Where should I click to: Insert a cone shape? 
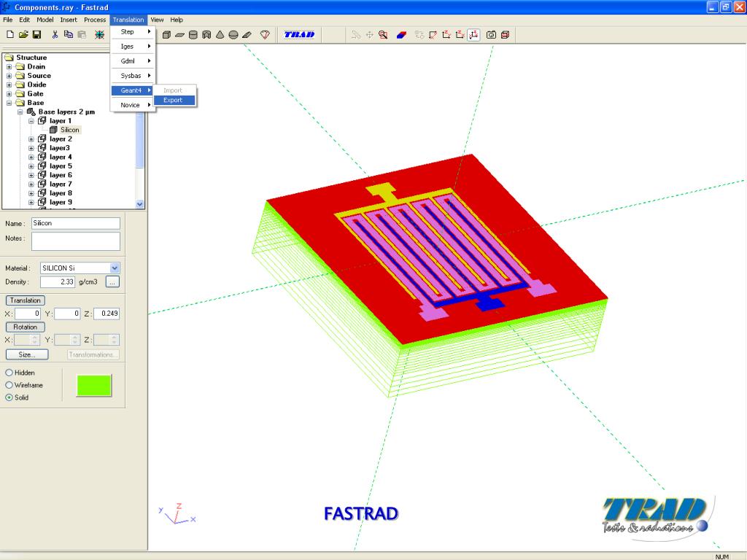tap(220, 34)
